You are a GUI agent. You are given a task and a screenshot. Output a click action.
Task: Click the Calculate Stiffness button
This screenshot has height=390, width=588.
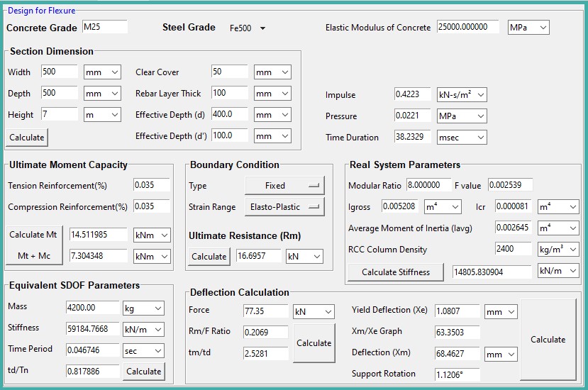click(x=396, y=272)
